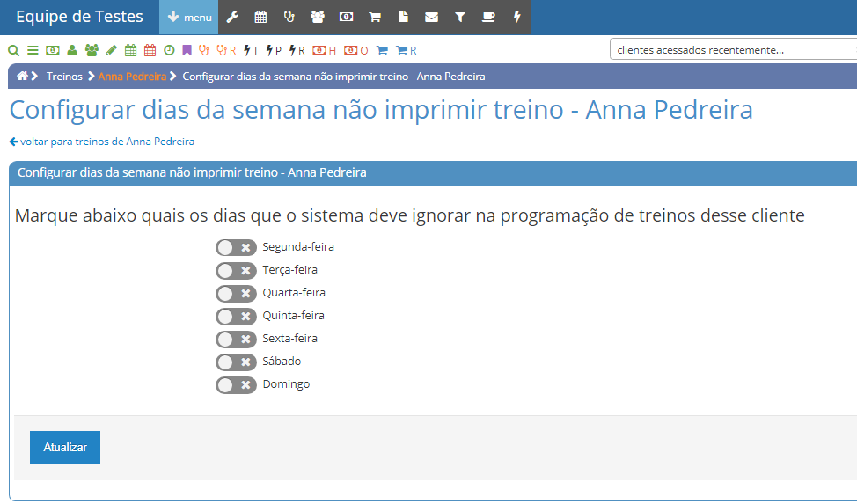Open the envelope messages icon
The image size is (857, 504).
click(431, 17)
